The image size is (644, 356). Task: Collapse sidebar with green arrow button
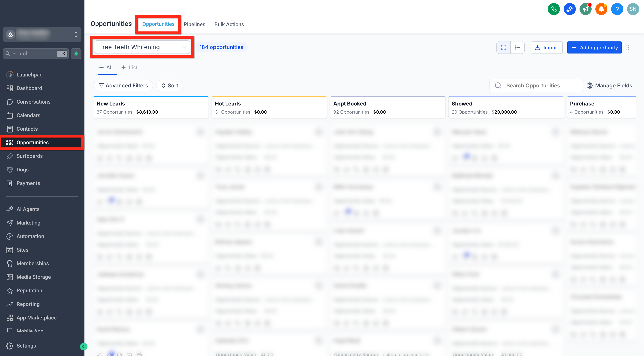point(84,346)
